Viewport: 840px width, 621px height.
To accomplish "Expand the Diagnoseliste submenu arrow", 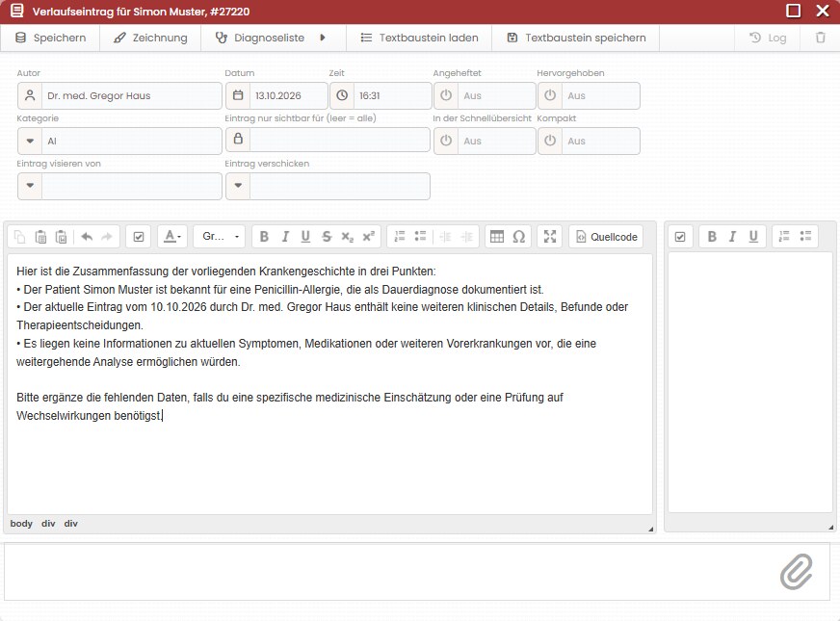I will tap(323, 38).
